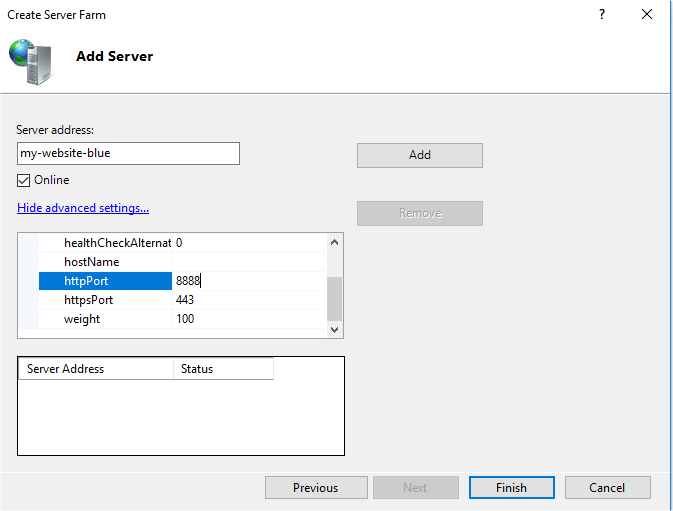Select the httpsPort property row
Viewport: 673px width, 511px height.
182,300
